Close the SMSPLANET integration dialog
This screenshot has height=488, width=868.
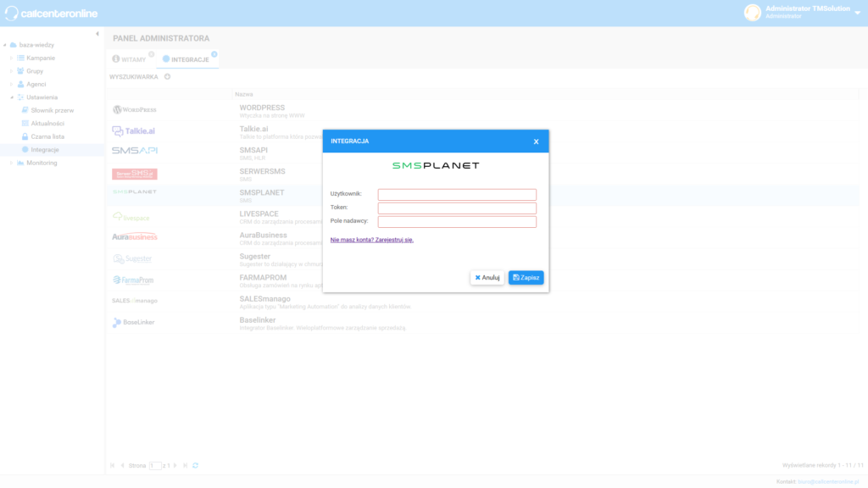pos(536,141)
